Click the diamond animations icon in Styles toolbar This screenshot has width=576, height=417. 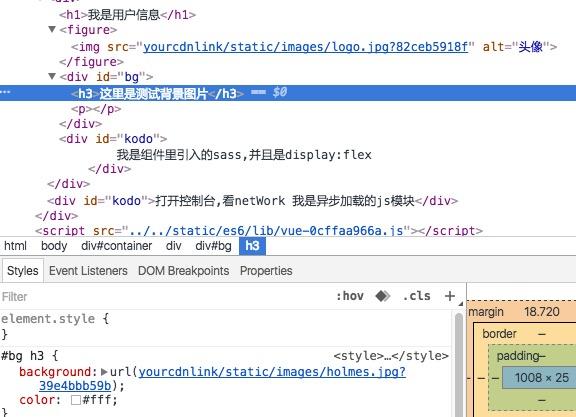click(382, 296)
